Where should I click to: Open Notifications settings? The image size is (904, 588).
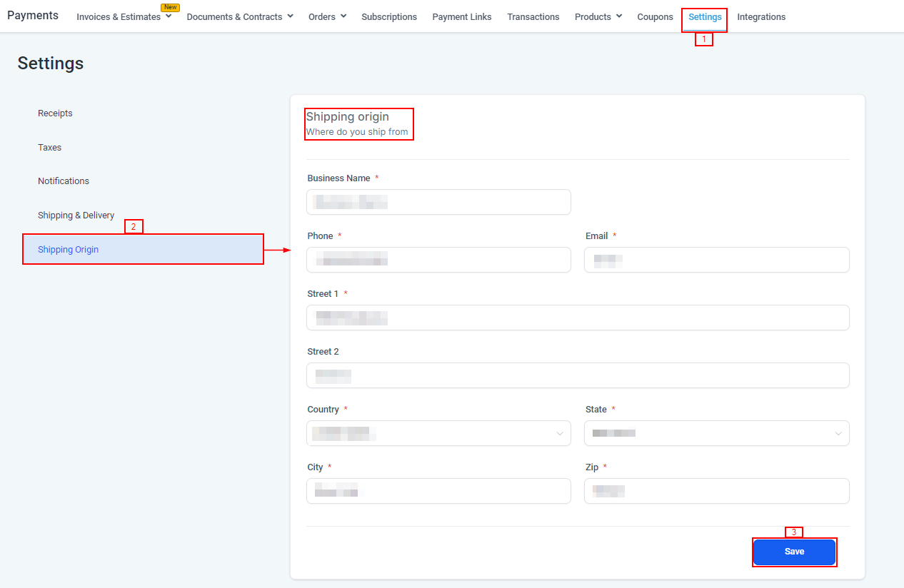64,181
